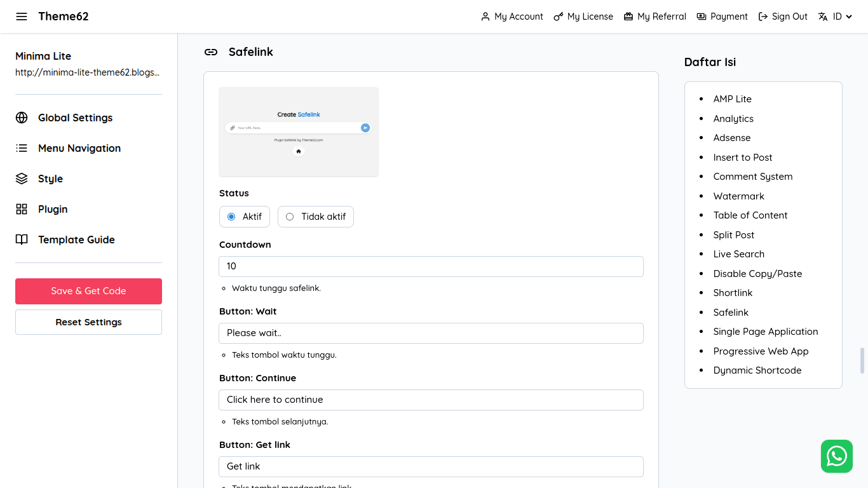868x488 pixels.
Task: Click the My License key icon
Action: click(559, 17)
